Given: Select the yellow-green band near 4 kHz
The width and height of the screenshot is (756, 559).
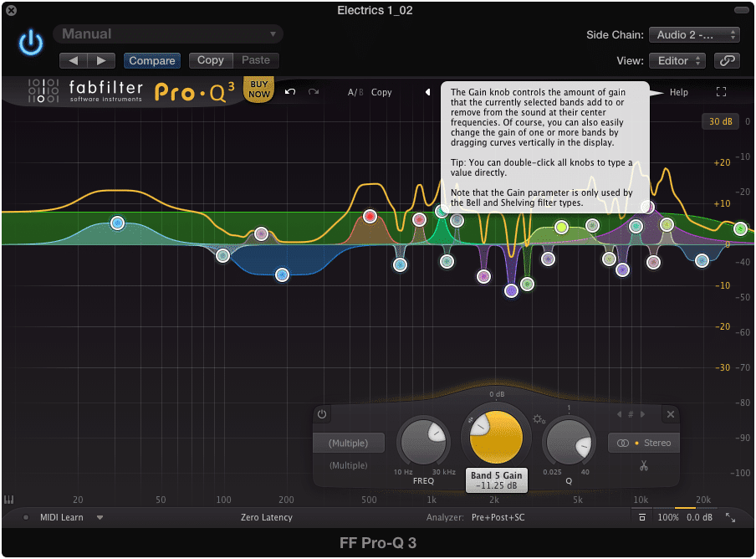Looking at the screenshot, I should pyautogui.click(x=561, y=227).
